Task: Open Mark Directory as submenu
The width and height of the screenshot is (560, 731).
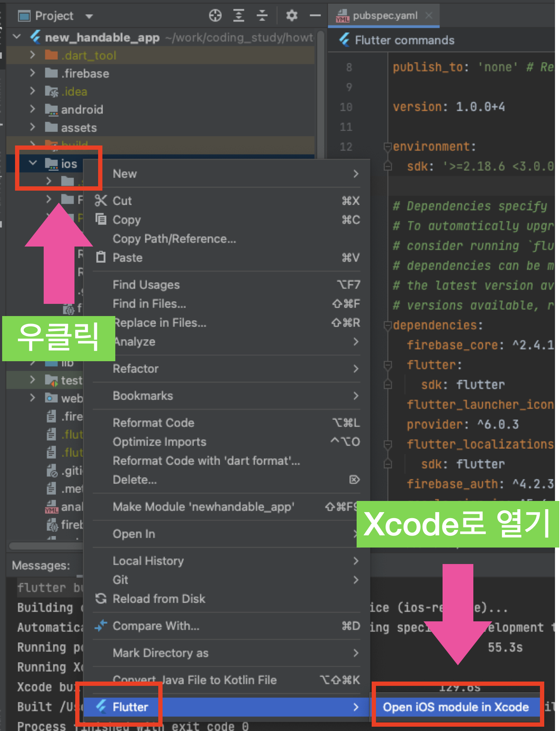Action: point(226,653)
